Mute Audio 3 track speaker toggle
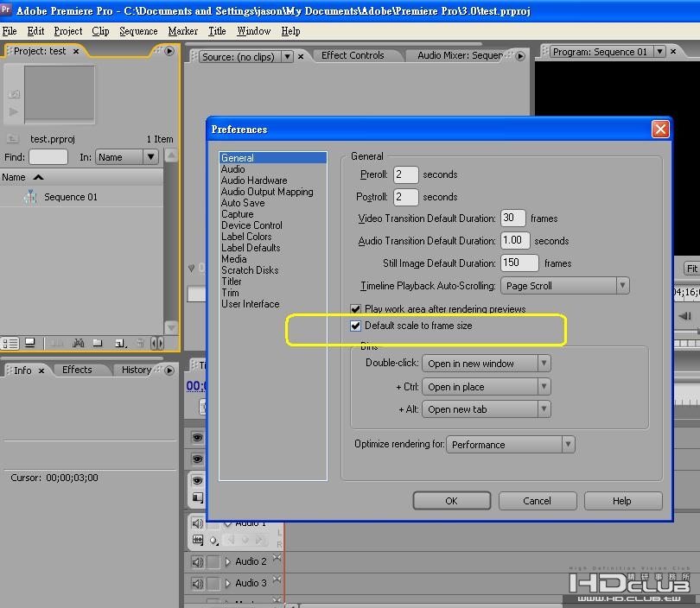Viewport: 700px width, 608px height. (197, 583)
